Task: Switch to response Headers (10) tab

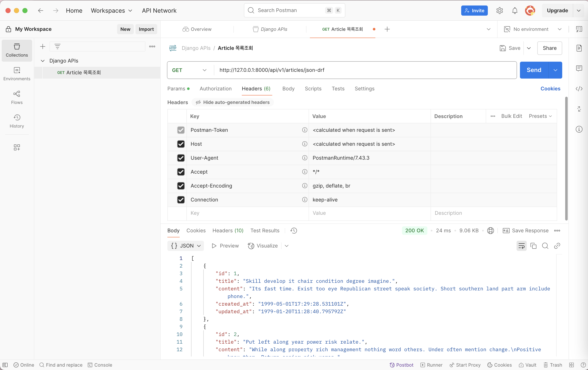Action: (x=228, y=231)
